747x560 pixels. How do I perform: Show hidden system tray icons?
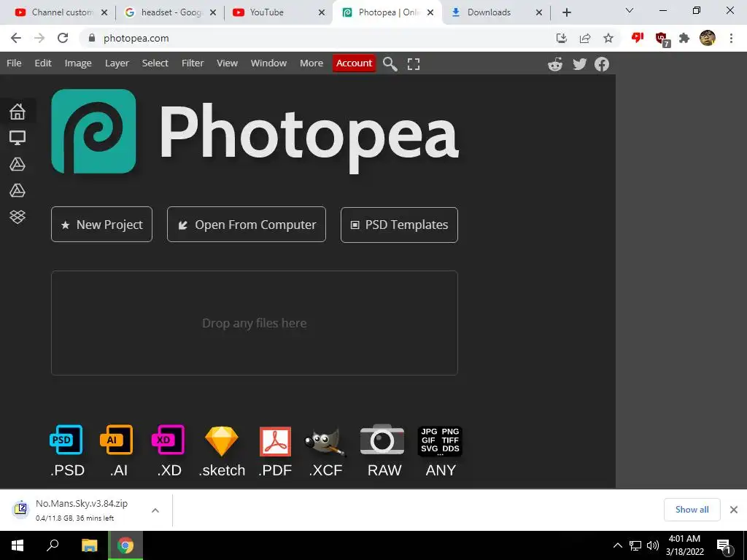click(617, 545)
